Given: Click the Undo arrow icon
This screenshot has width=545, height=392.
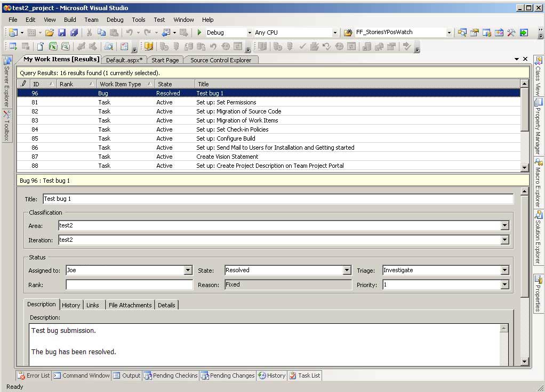Looking at the screenshot, I should click(x=129, y=32).
